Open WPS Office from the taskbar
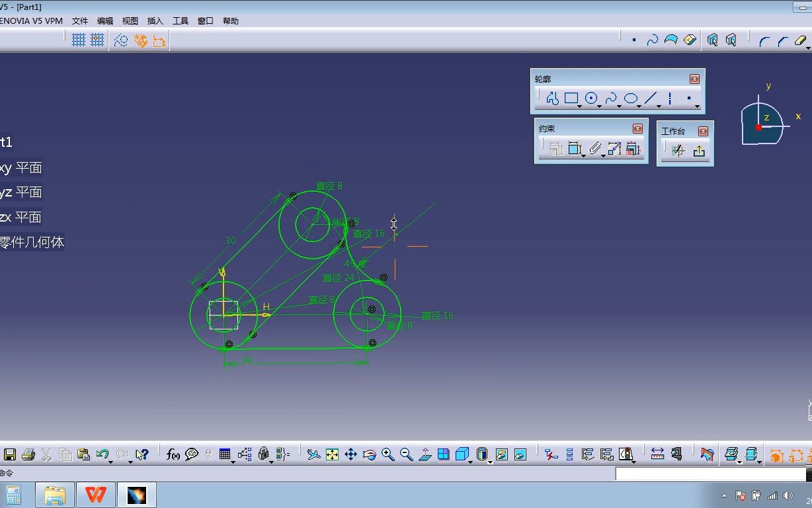 [x=96, y=495]
